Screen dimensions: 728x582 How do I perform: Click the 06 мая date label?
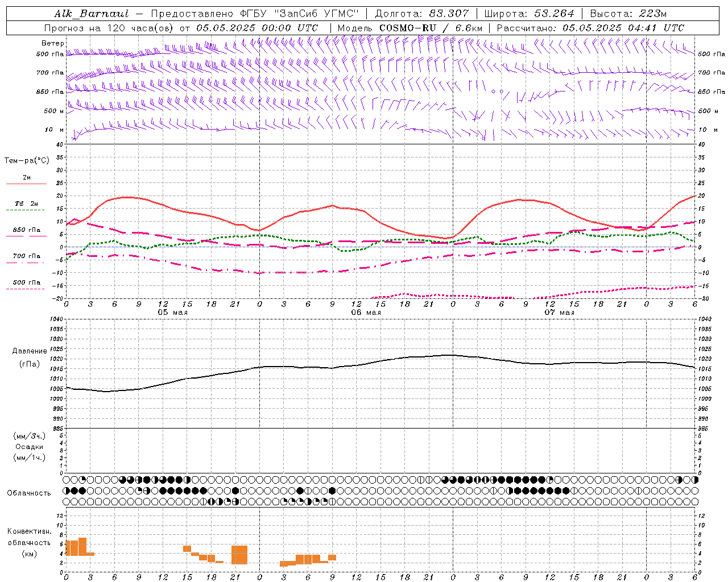[x=366, y=313]
